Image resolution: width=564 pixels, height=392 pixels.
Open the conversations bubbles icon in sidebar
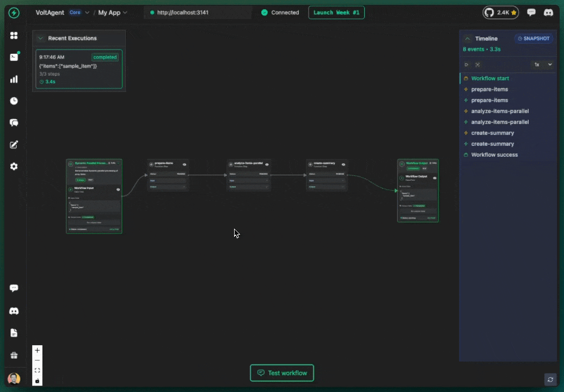pyautogui.click(x=14, y=123)
